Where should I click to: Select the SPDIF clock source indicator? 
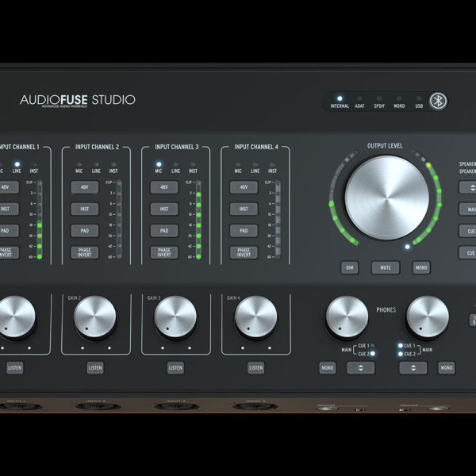point(379,98)
